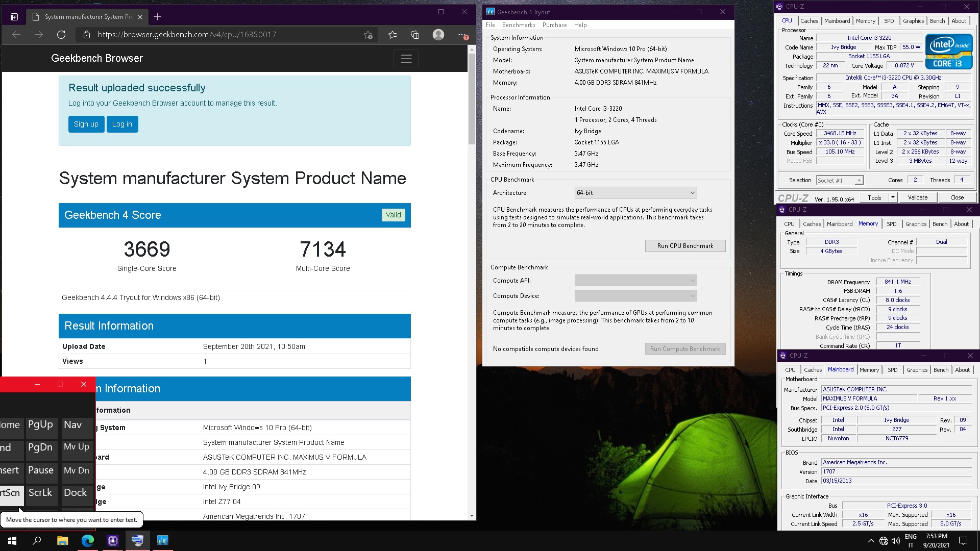Open File menu in Geekbench 4 Tryout
Viewport: 980px width, 551px height.
(490, 25)
